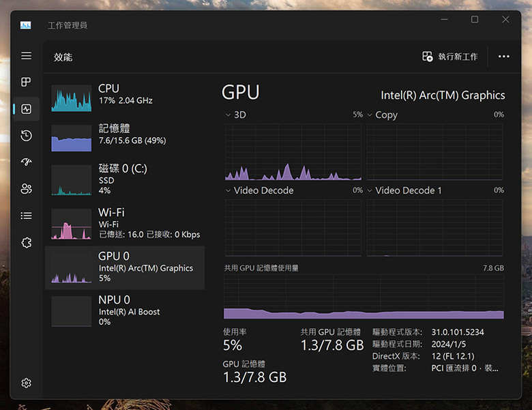Select the GPU 0 item

point(125,268)
